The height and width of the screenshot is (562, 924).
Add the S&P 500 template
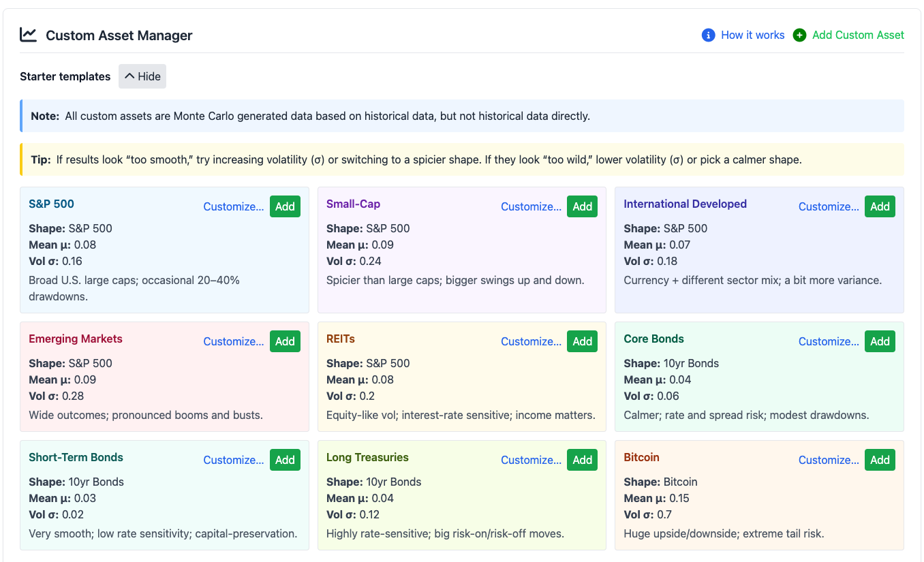[285, 206]
